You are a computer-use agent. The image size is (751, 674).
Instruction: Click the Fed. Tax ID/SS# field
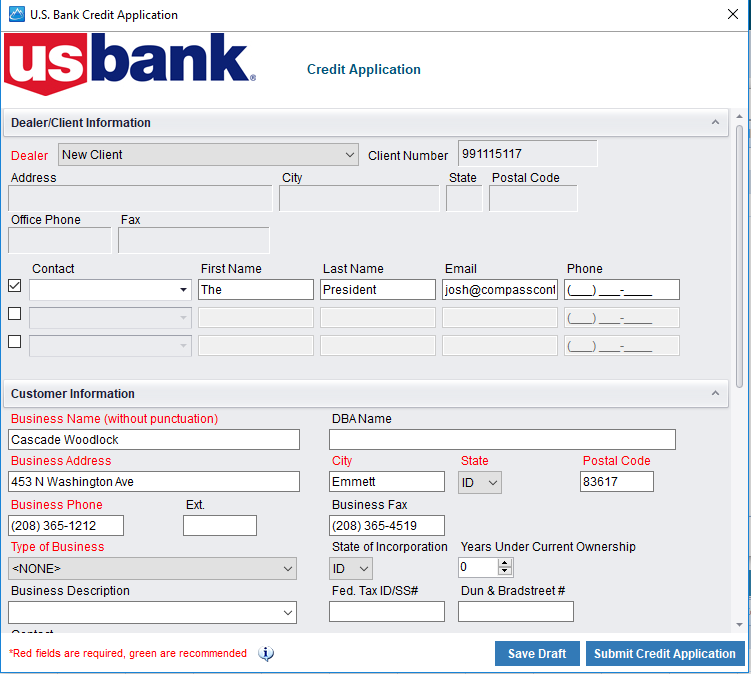pyautogui.click(x=387, y=612)
